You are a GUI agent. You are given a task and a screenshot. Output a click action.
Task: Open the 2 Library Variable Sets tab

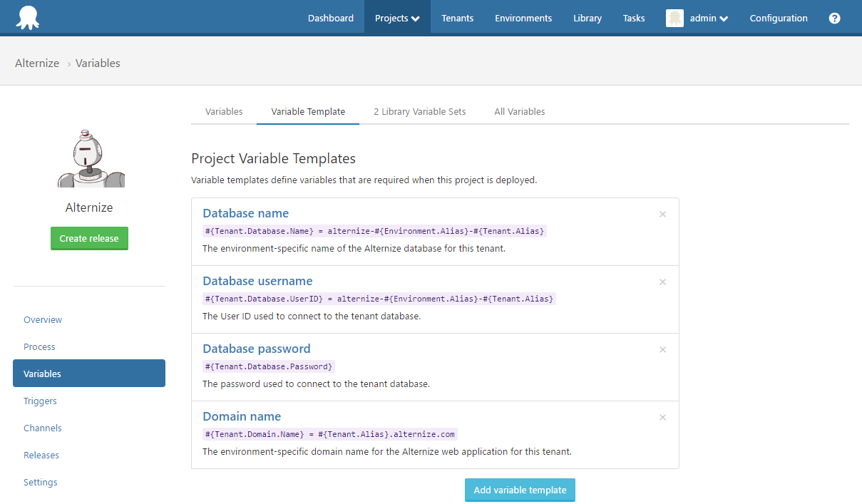click(419, 111)
